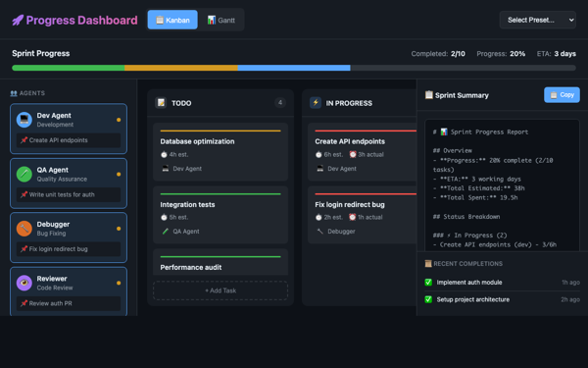Click QA Agent status dot
This screenshot has width=588, height=368.
click(x=119, y=175)
